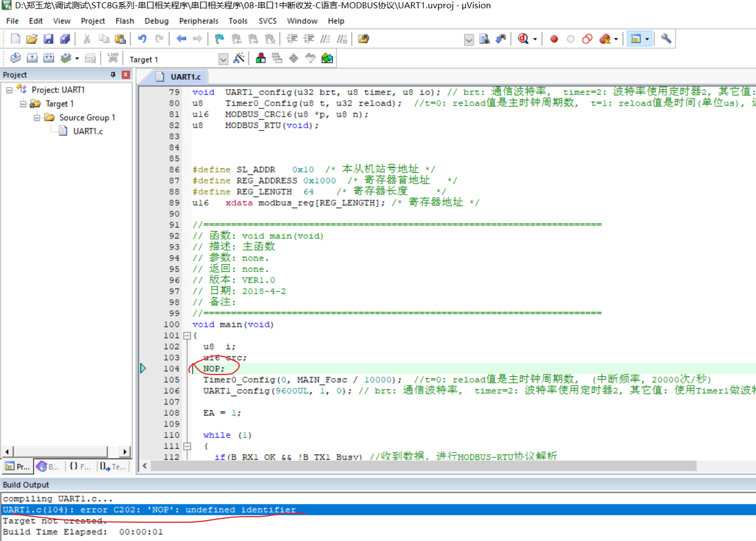756x541 pixels.
Task: Open Options for Target magic wand icon
Action: [x=239, y=58]
